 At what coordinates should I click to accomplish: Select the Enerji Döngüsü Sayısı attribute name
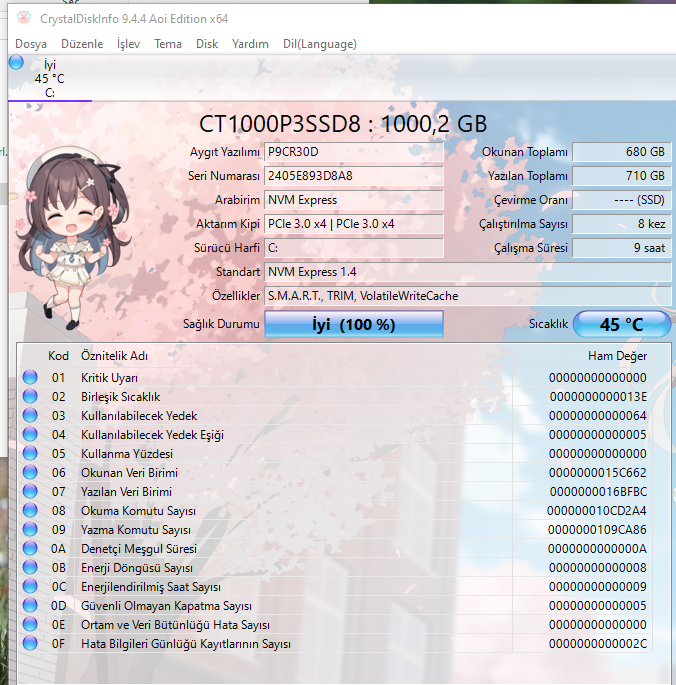point(137,568)
